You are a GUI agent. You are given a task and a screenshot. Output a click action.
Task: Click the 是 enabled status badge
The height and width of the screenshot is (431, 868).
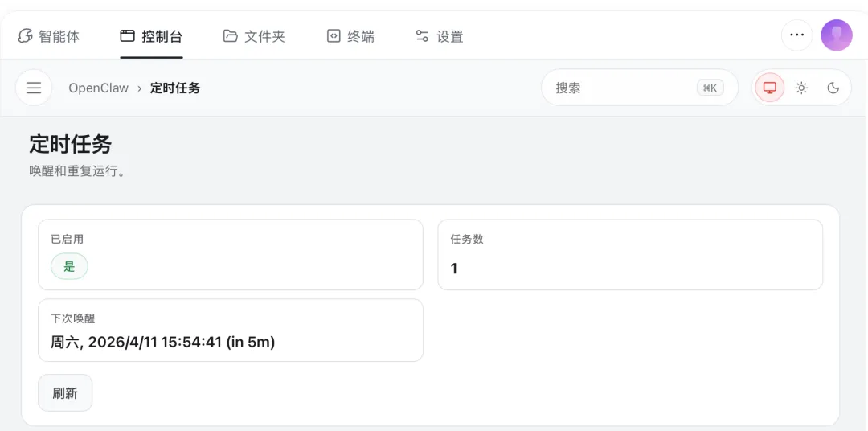[69, 266]
